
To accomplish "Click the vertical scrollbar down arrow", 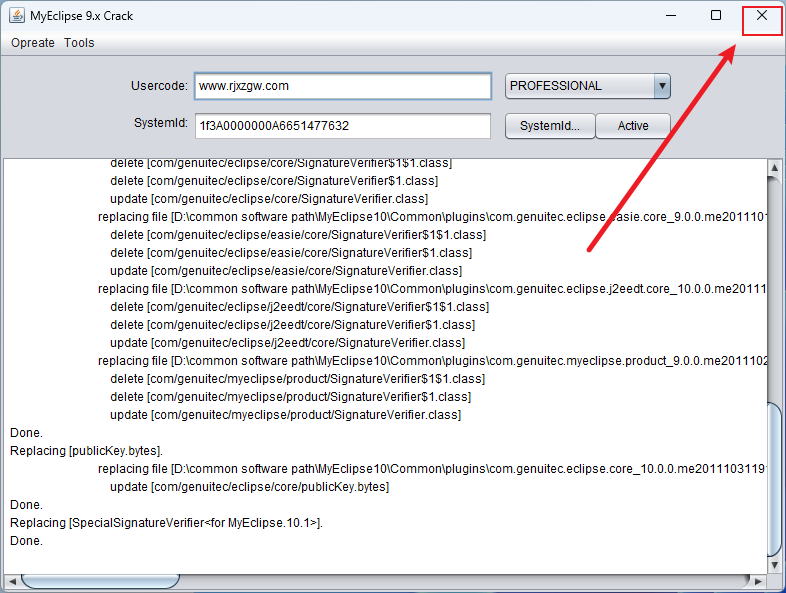I will pos(774,565).
